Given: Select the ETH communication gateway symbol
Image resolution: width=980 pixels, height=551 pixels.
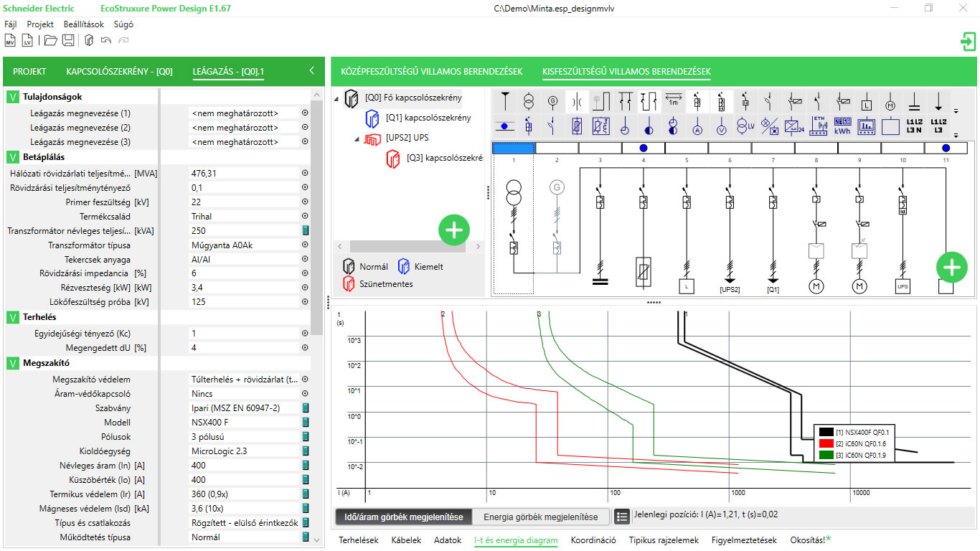Looking at the screenshot, I should coord(818,126).
